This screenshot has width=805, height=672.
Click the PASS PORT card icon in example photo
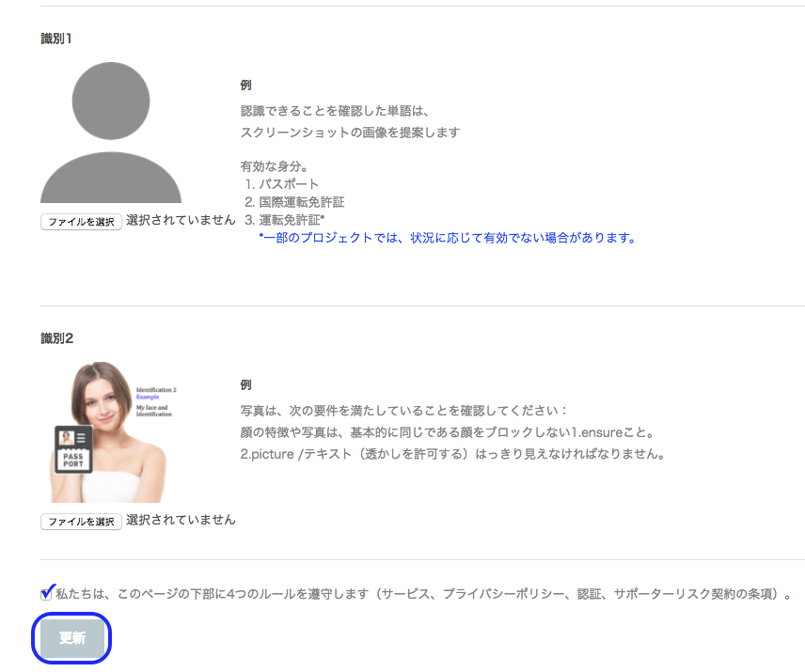pyautogui.click(x=73, y=449)
